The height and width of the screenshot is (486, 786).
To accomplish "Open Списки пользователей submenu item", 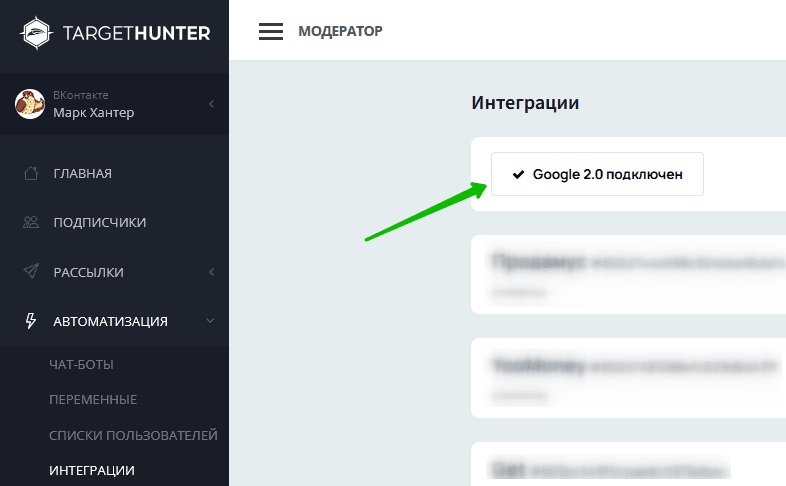I will point(133,435).
